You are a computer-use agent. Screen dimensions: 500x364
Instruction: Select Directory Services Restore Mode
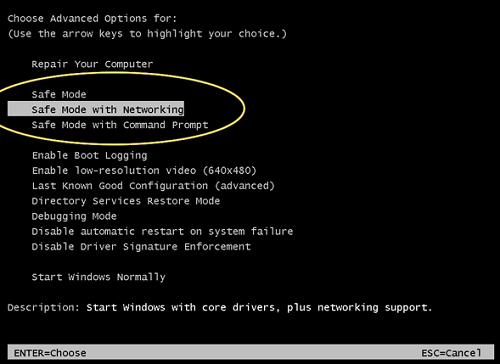coord(126,201)
